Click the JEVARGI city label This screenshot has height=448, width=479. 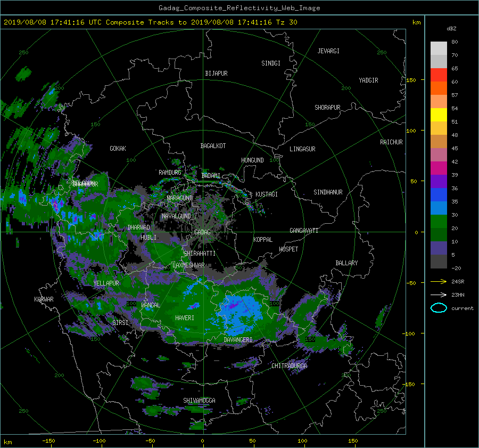click(328, 51)
